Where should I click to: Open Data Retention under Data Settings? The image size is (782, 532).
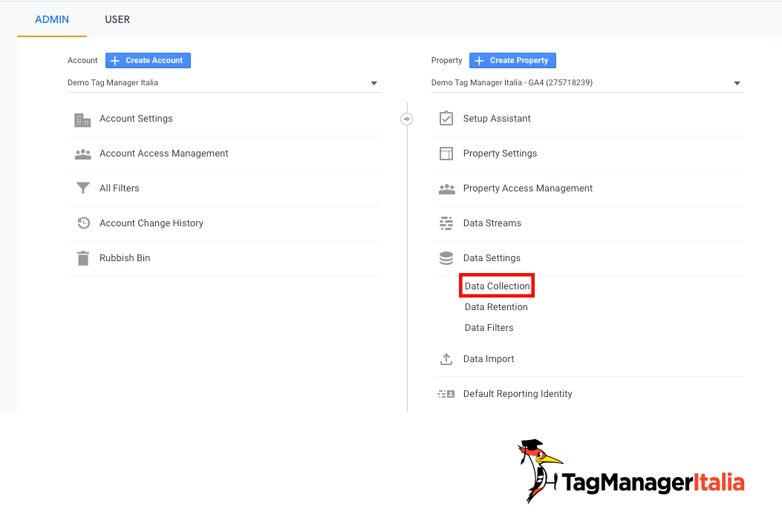(496, 307)
